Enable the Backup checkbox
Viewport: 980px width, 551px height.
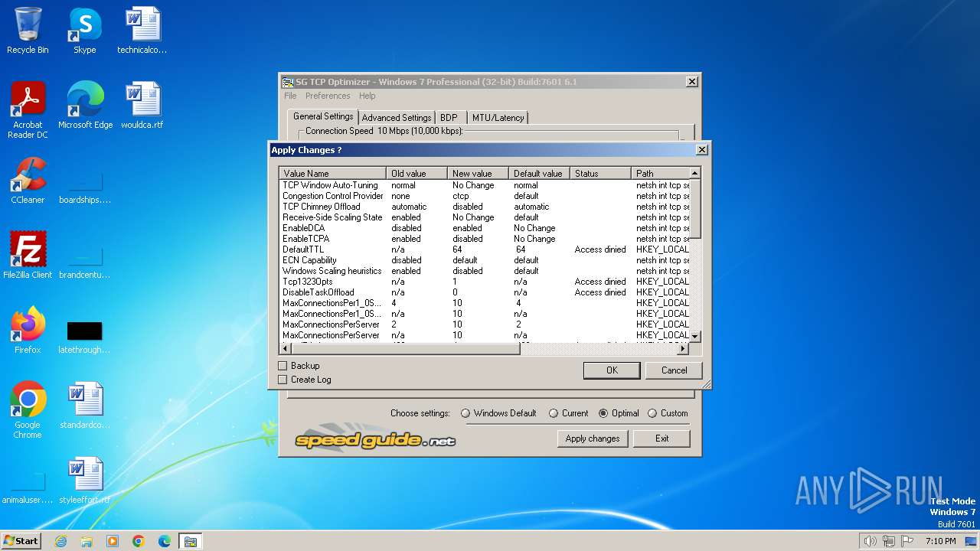[x=283, y=366]
